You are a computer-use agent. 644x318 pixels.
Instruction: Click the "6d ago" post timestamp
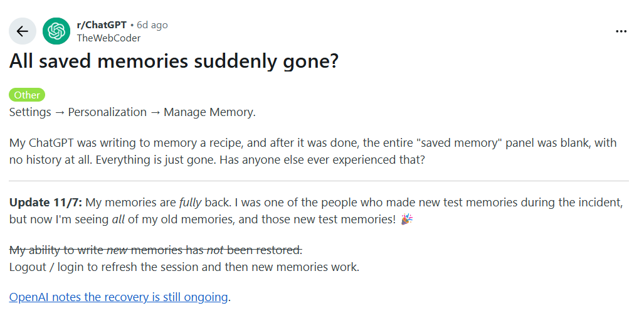pyautogui.click(x=152, y=25)
